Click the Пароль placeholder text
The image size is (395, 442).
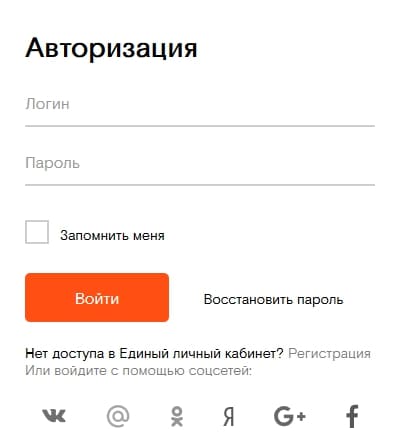tap(52, 163)
